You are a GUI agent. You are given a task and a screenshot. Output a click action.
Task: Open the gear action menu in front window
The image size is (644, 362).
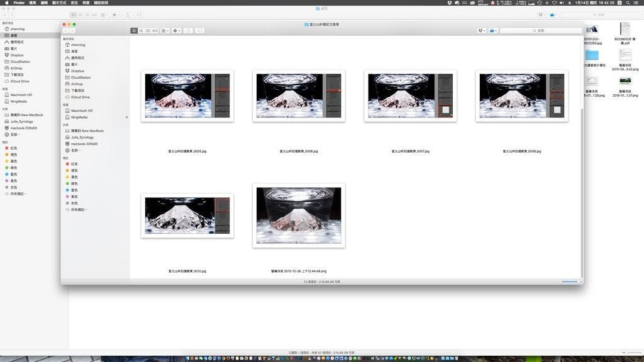click(x=177, y=31)
